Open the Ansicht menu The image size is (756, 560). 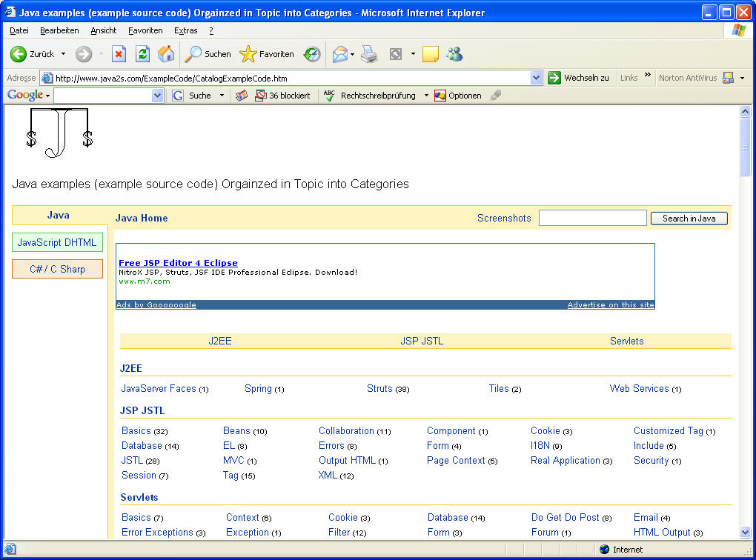point(104,30)
